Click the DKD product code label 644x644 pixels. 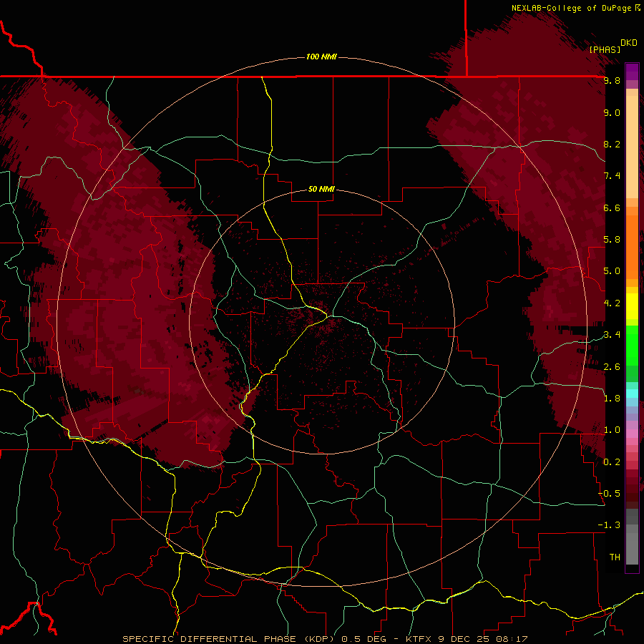tap(629, 43)
